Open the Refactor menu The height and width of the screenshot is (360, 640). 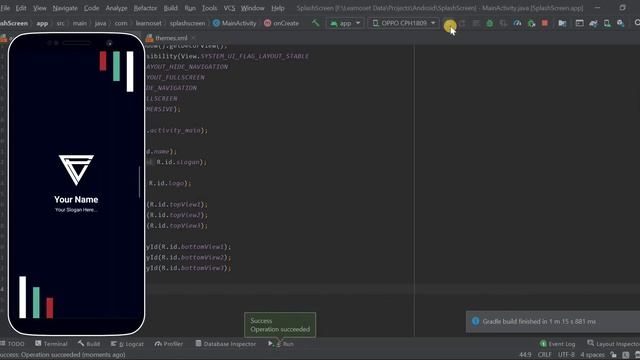tap(145, 8)
